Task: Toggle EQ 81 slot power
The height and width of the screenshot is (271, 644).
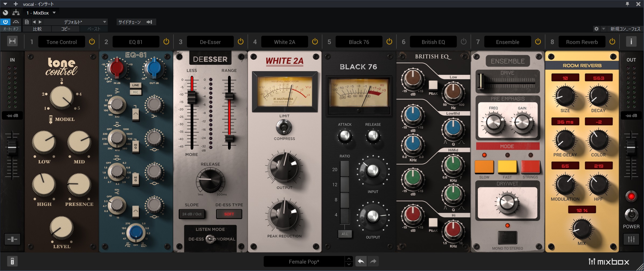Action: pyautogui.click(x=166, y=42)
